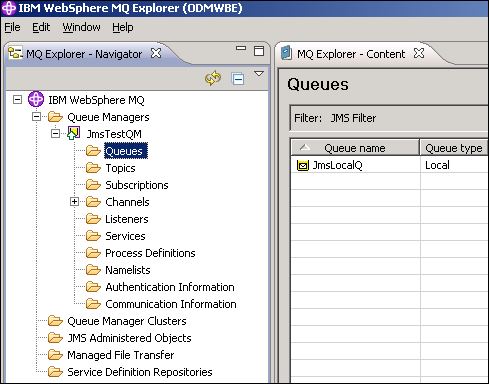Click the Services folder icon

(x=93, y=236)
